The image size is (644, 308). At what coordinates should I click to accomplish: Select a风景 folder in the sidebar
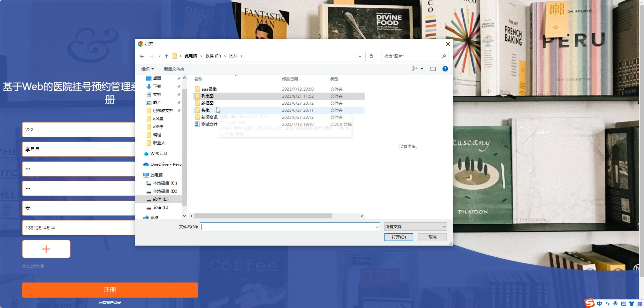coord(158,119)
